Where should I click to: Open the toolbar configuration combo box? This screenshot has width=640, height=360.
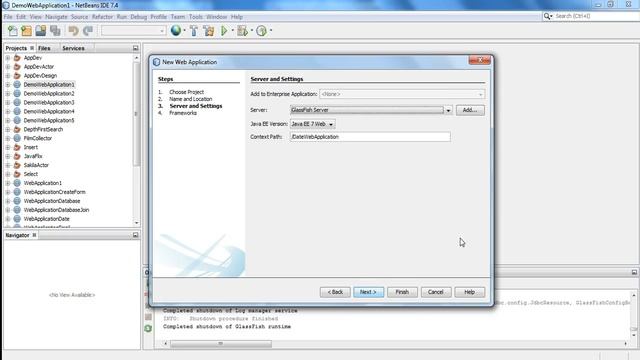click(x=133, y=31)
